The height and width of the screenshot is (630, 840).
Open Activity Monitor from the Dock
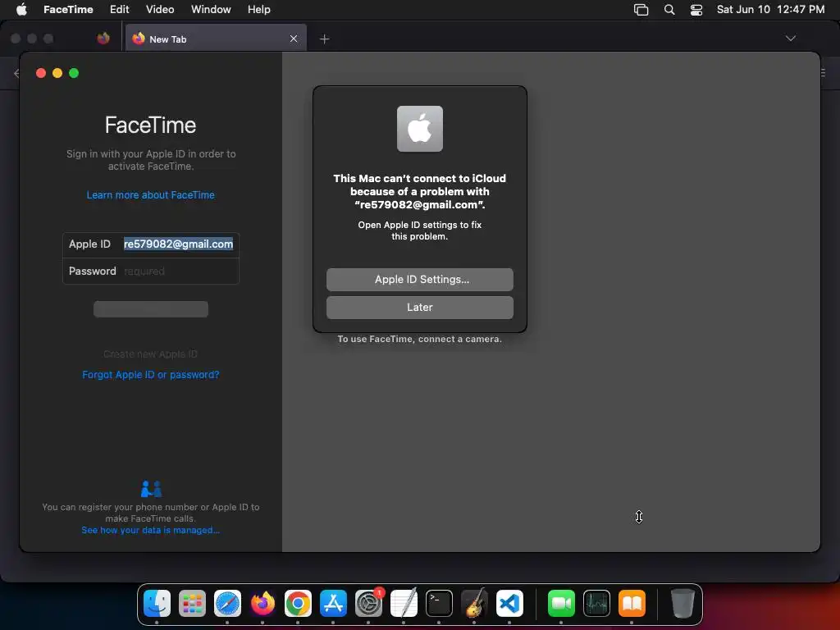click(x=596, y=604)
